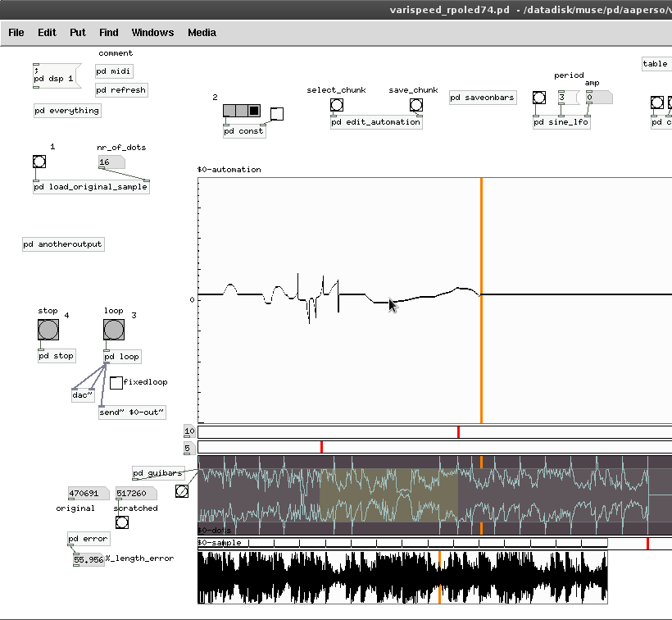The height and width of the screenshot is (620, 672).
Task: Select the first cell of the radio above pd const
Action: [x=229, y=111]
